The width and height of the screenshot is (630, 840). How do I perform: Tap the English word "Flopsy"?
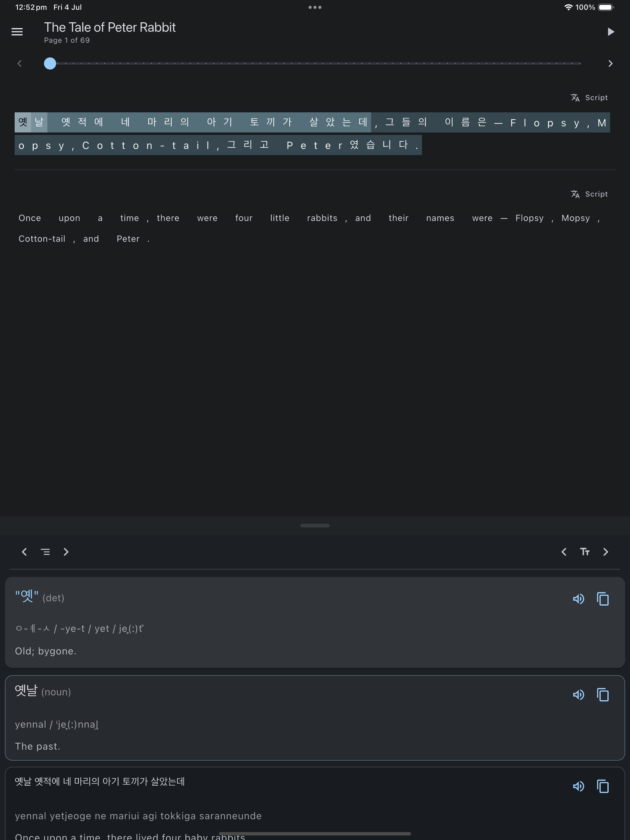click(x=529, y=218)
